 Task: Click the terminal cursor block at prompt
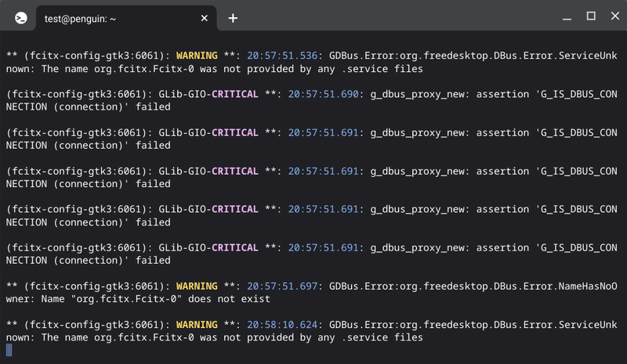(9, 350)
